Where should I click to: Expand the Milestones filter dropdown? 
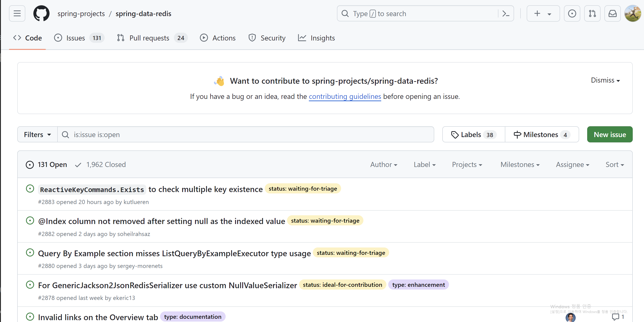pyautogui.click(x=520, y=164)
